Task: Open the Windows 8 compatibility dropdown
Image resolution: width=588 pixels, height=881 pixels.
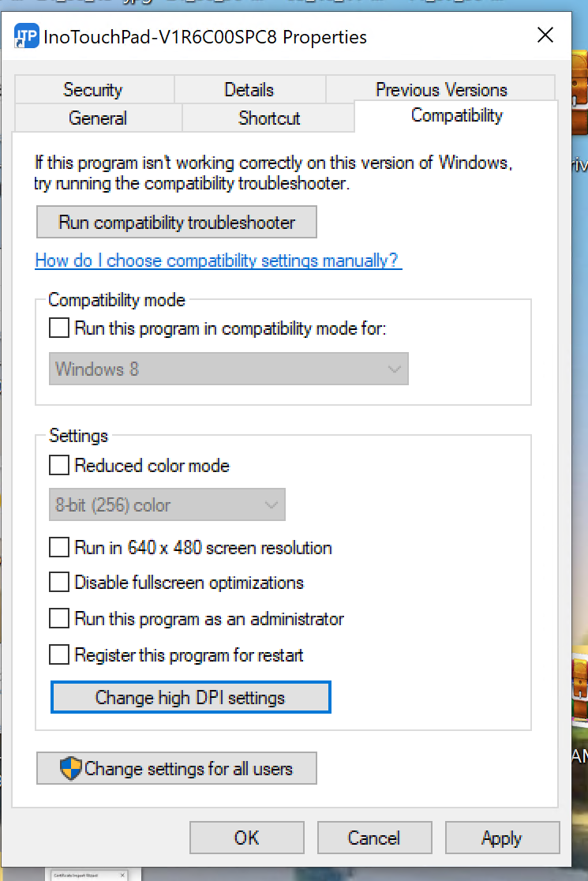Action: tap(229, 369)
